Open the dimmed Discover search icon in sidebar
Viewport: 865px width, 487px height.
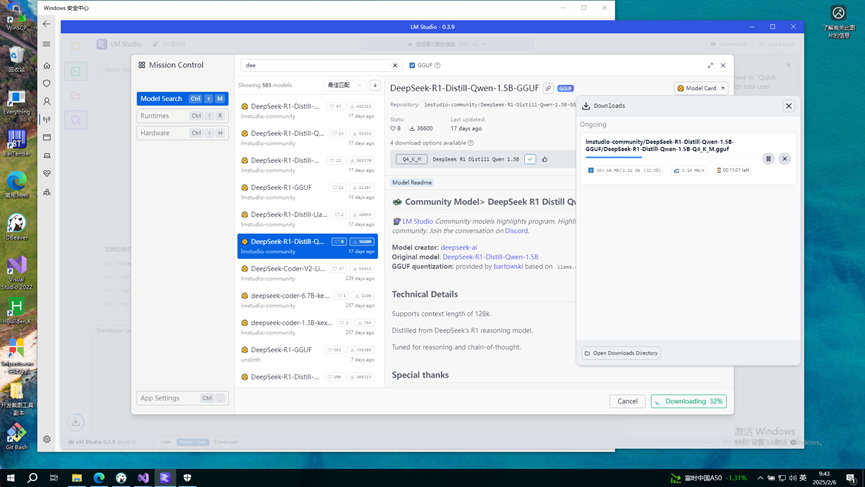pos(76,120)
